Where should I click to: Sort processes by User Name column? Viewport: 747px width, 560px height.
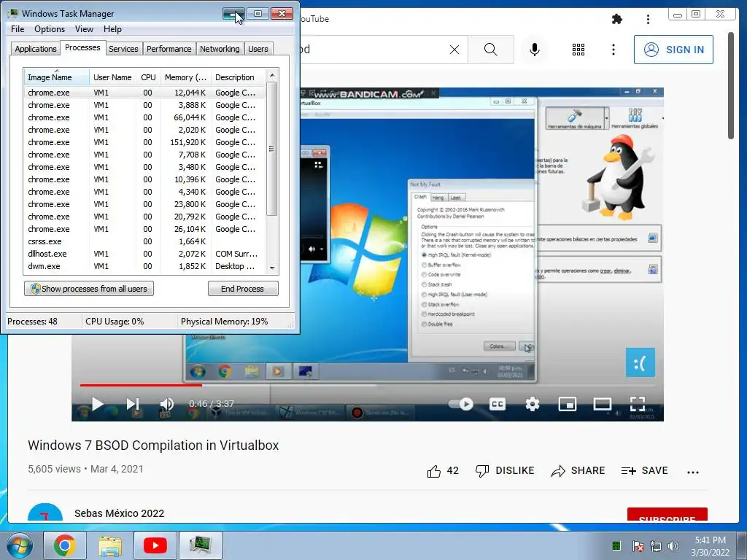tap(112, 77)
